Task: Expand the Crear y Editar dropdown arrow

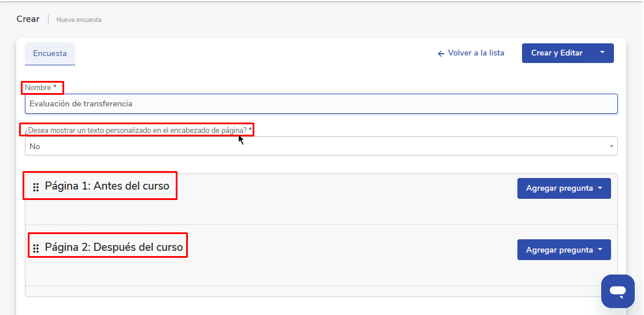Action: pyautogui.click(x=602, y=53)
